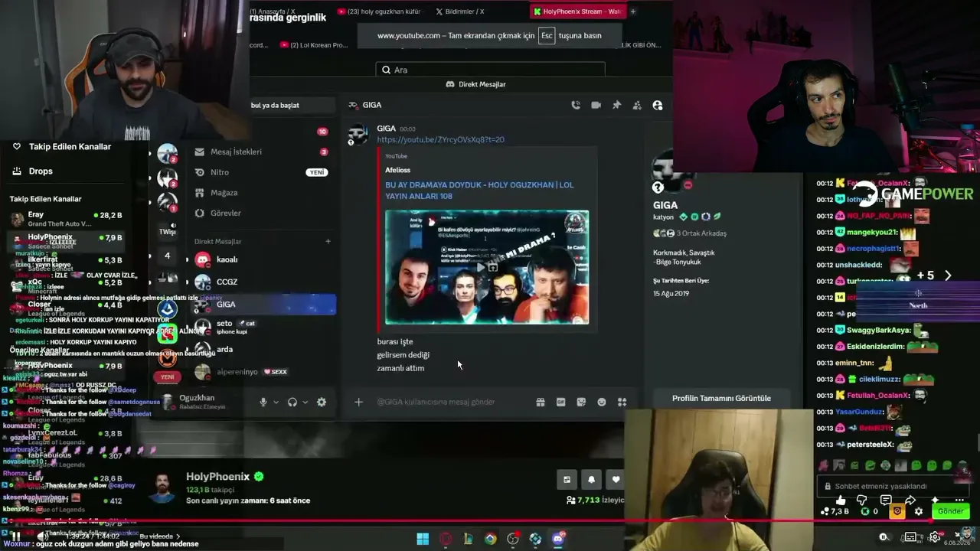Open Discord user settings gear
Image resolution: width=980 pixels, height=551 pixels.
click(322, 402)
